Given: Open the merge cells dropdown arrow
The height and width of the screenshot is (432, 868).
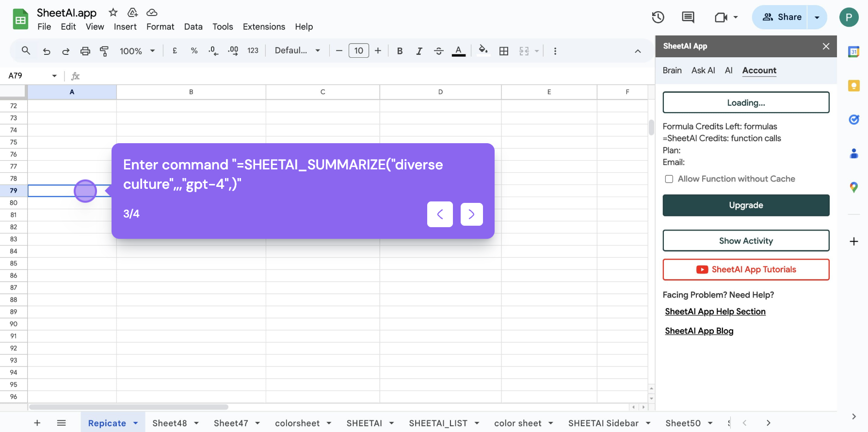Looking at the screenshot, I should tap(537, 51).
